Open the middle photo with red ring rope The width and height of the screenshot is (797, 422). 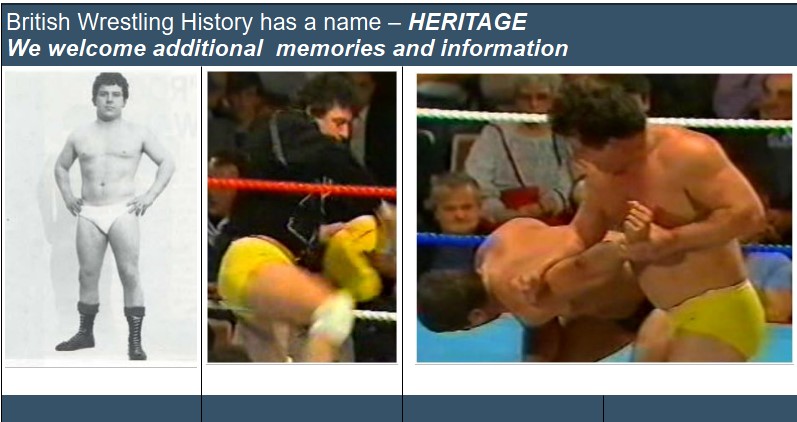click(x=302, y=217)
